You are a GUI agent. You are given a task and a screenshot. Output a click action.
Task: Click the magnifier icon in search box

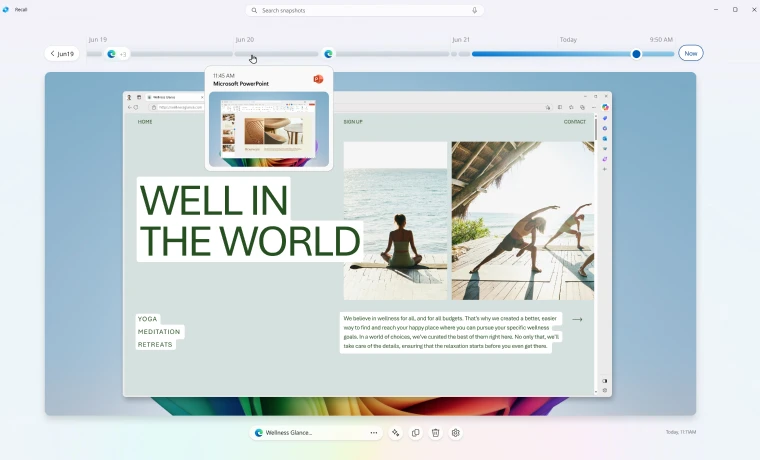pos(255,10)
